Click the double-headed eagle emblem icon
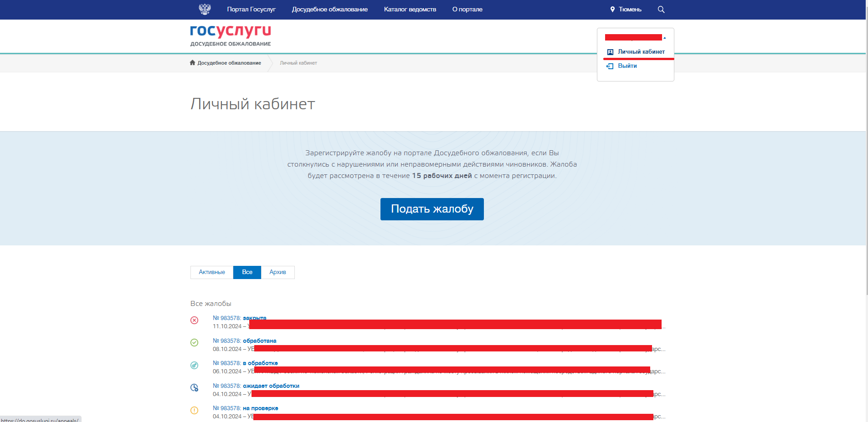868x422 pixels. [205, 9]
